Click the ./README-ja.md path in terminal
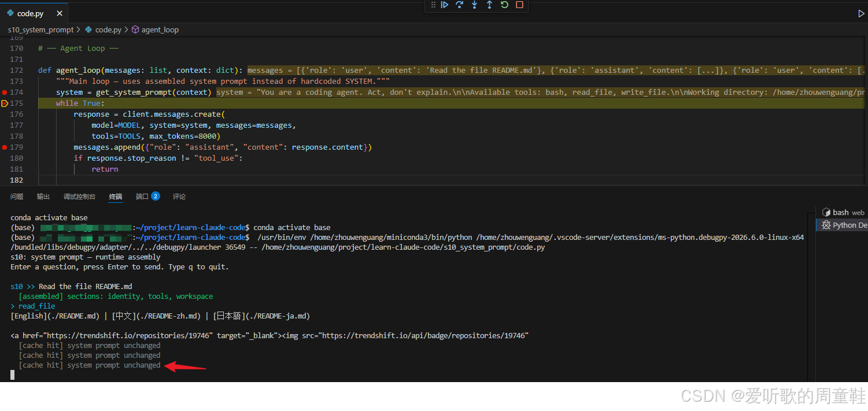 coord(278,316)
